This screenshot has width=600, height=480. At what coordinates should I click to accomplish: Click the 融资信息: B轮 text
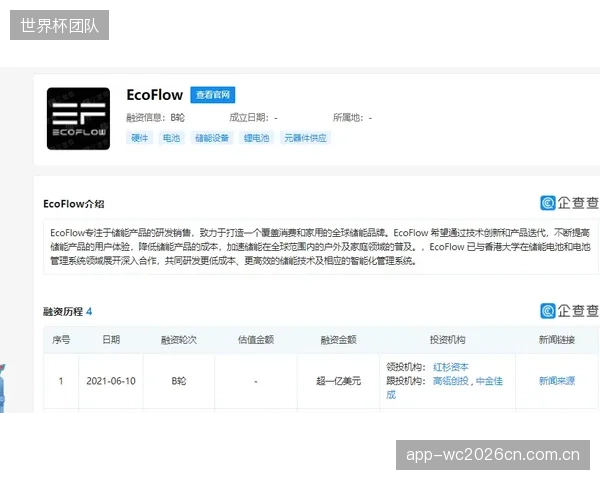click(156, 118)
